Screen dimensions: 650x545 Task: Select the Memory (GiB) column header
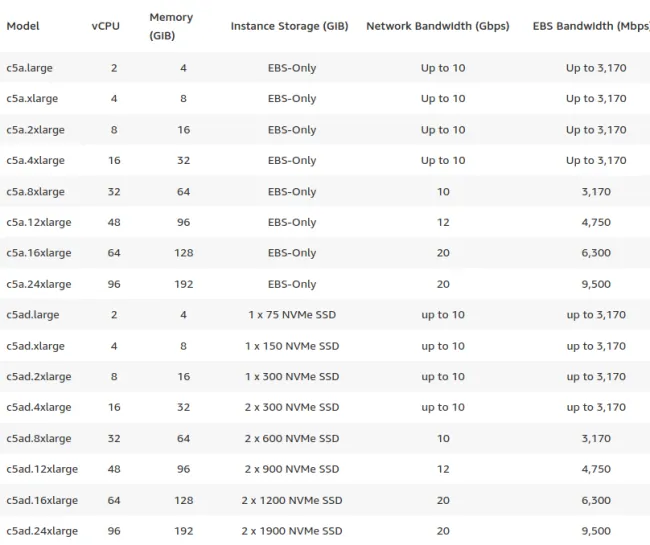click(171, 26)
